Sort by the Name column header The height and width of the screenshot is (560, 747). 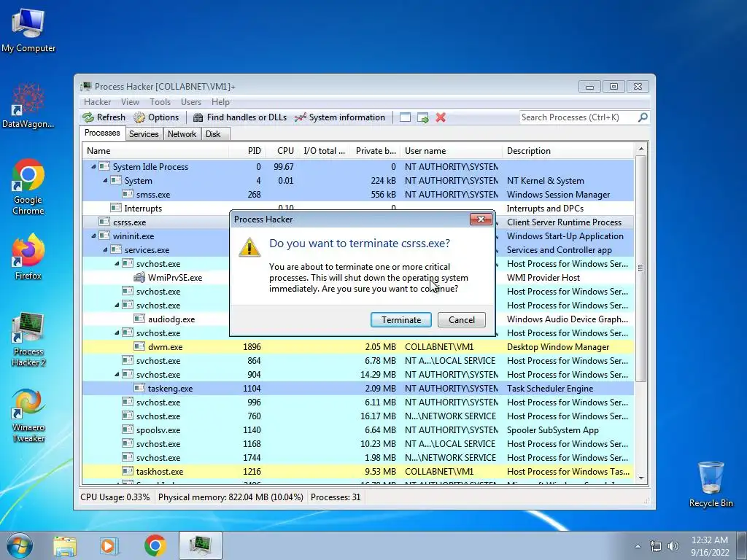[155, 150]
